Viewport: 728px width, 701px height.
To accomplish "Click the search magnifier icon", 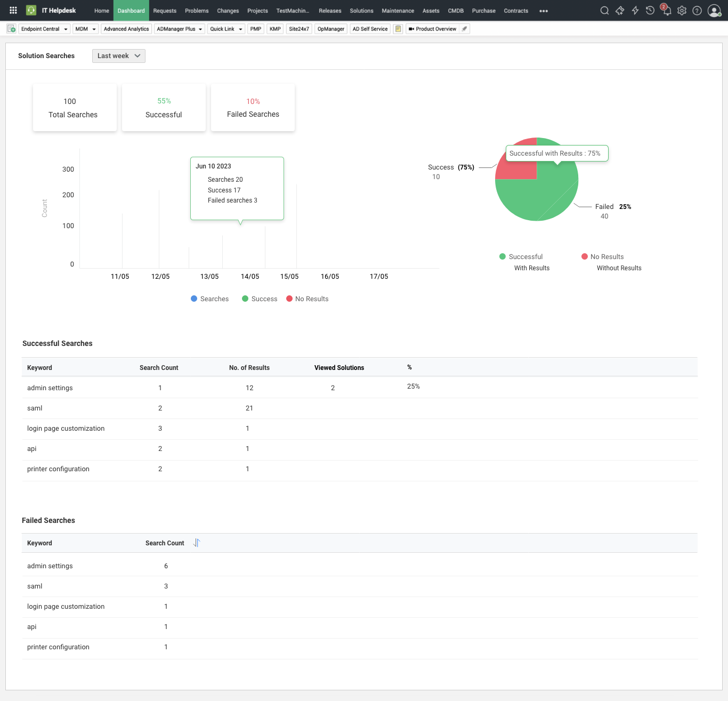I will tap(604, 11).
